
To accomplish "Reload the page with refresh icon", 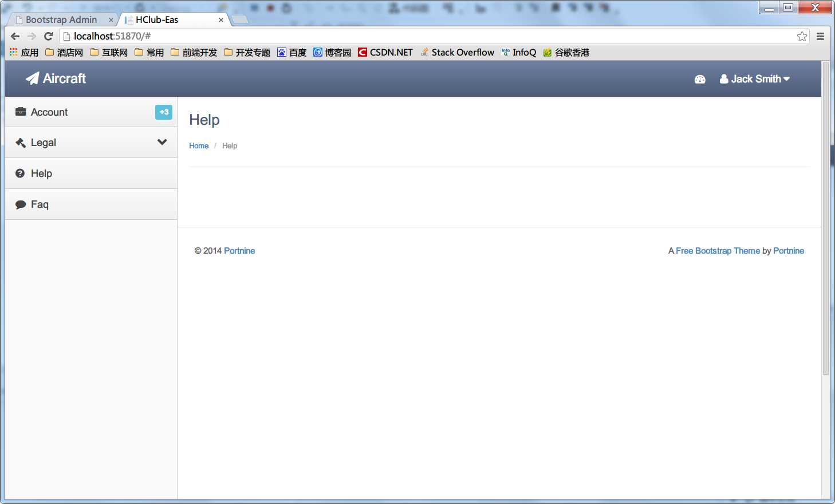I will 49,36.
